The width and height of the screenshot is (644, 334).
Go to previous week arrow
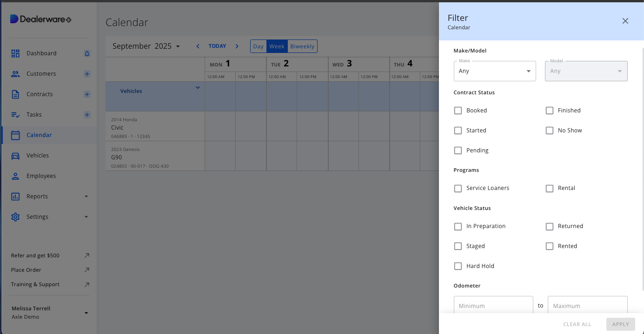pos(198,46)
